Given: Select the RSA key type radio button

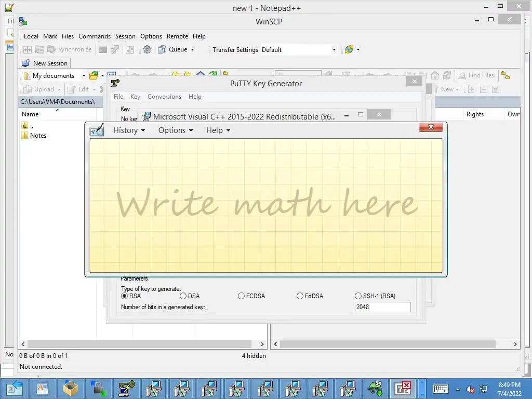Looking at the screenshot, I should [x=125, y=296].
